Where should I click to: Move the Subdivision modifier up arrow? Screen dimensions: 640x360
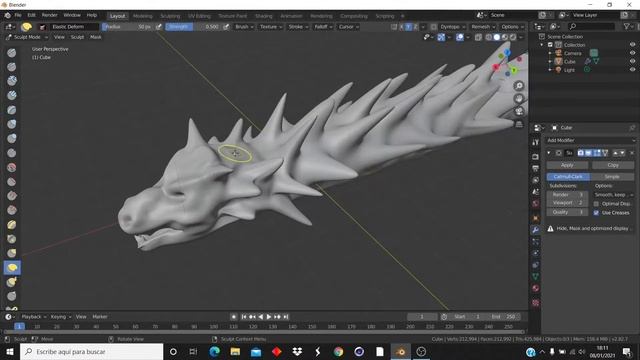[x=616, y=153]
